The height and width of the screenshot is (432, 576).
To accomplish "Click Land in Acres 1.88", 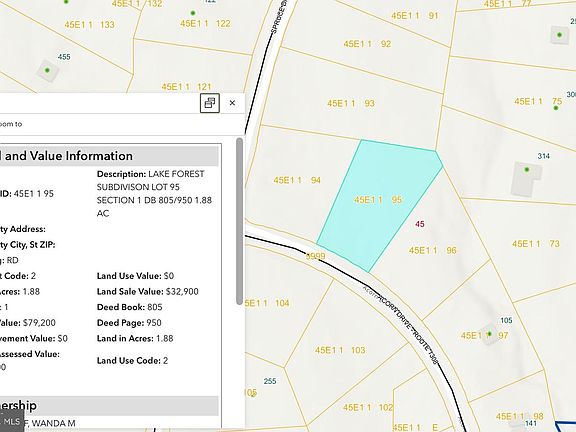I will pos(135,338).
